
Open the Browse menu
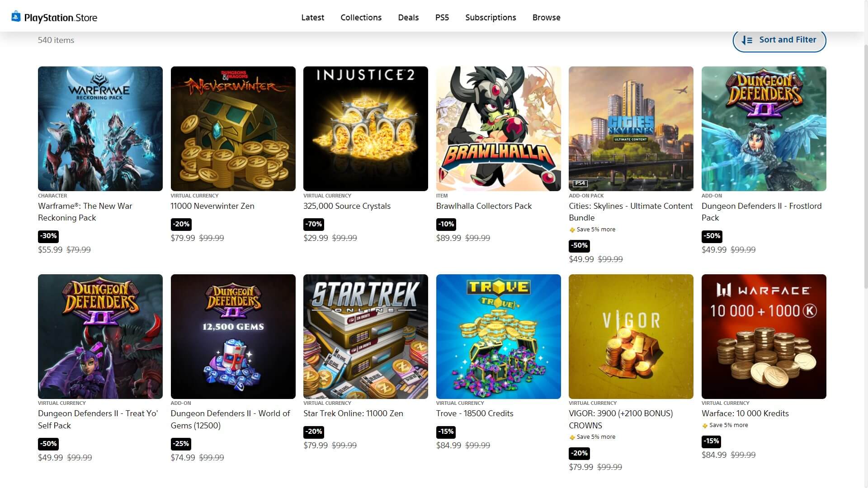[x=546, y=18]
